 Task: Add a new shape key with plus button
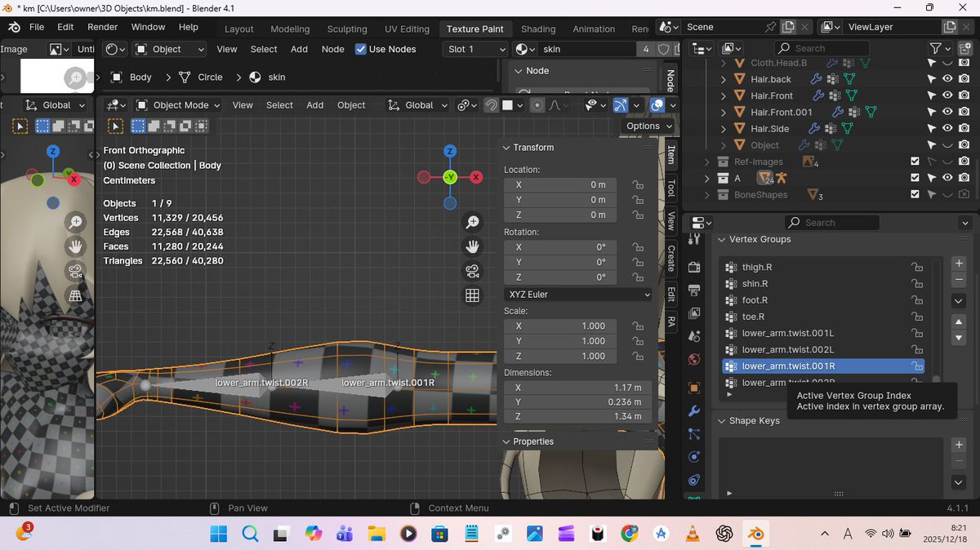click(x=959, y=445)
